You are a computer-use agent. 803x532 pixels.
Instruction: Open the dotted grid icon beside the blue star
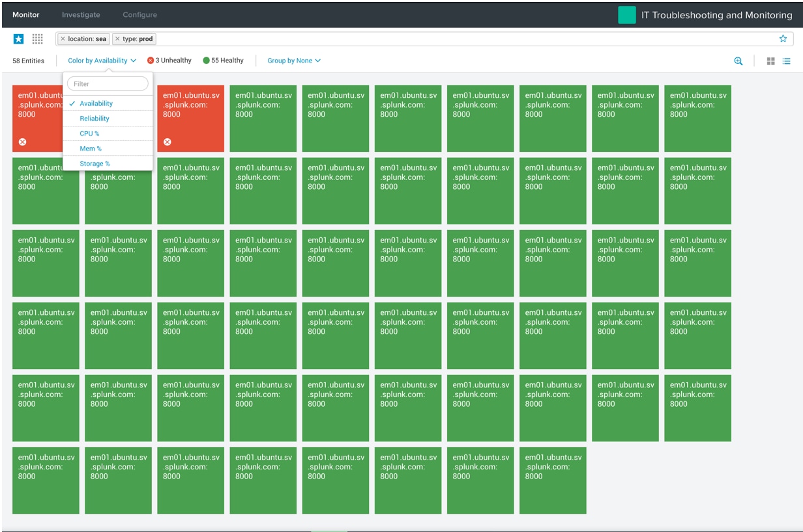coord(38,39)
